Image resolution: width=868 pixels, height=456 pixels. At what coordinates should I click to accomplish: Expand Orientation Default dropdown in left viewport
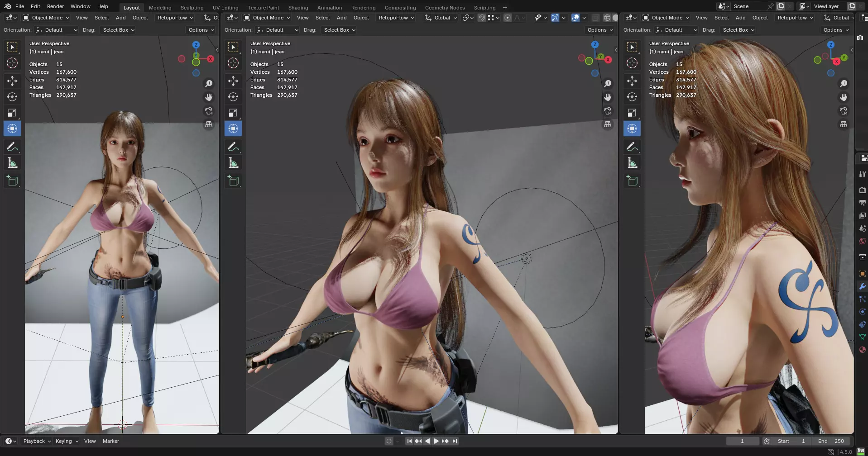pos(57,30)
